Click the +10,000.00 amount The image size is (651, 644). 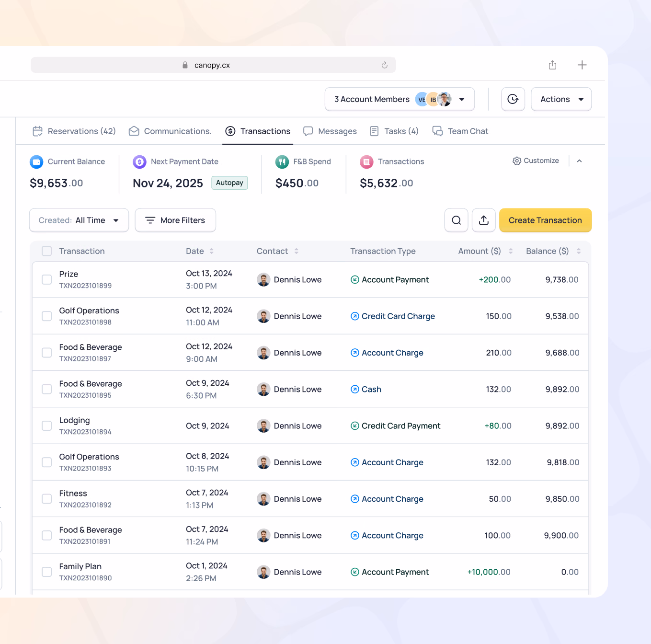[x=489, y=572]
